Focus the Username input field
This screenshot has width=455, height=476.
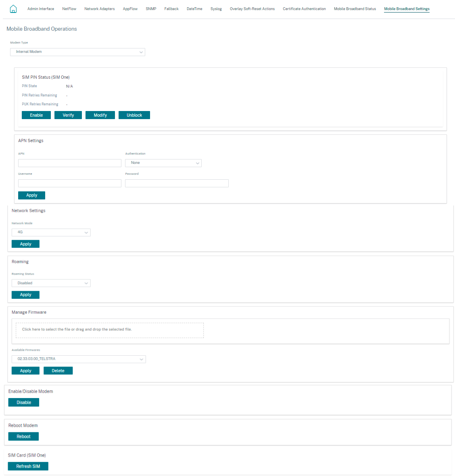tap(70, 183)
